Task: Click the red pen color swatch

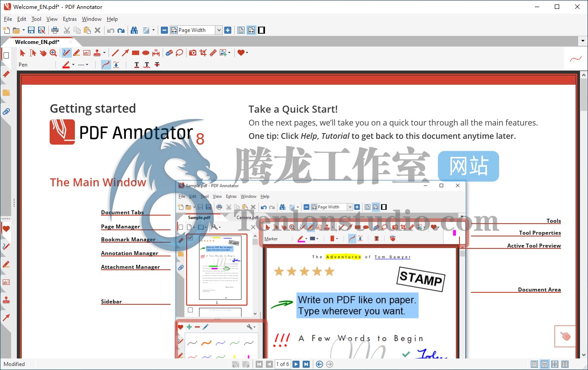Action: click(x=66, y=65)
